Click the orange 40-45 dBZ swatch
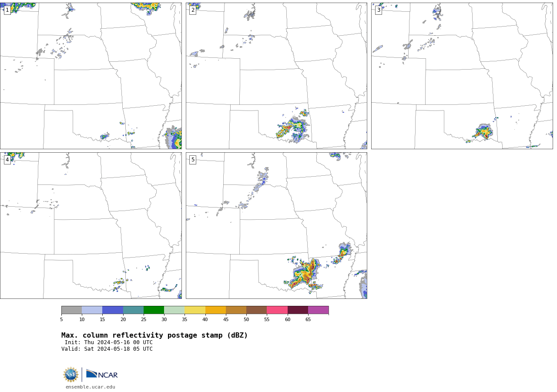The image size is (557, 392). pyautogui.click(x=215, y=310)
